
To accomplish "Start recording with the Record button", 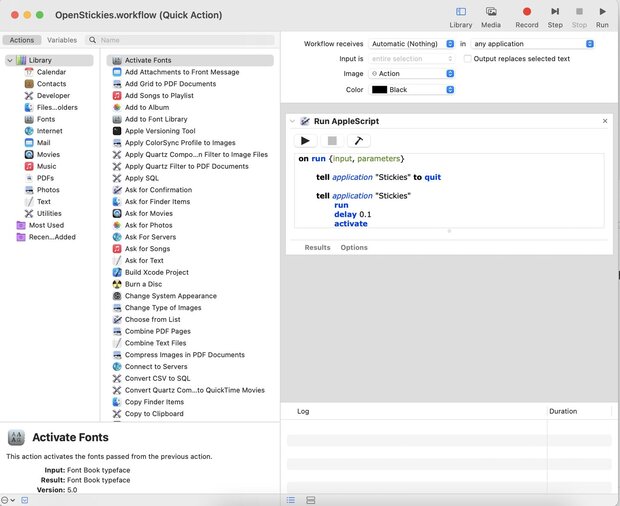I will coord(527,17).
